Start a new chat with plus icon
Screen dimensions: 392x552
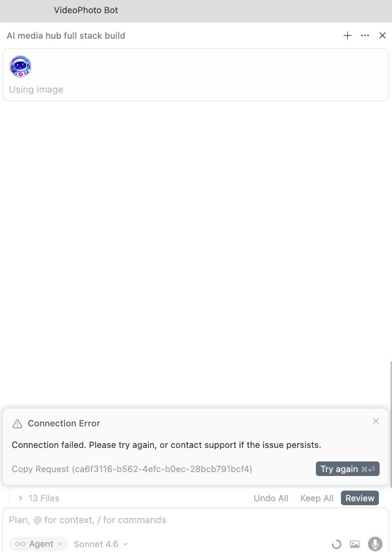coord(347,36)
